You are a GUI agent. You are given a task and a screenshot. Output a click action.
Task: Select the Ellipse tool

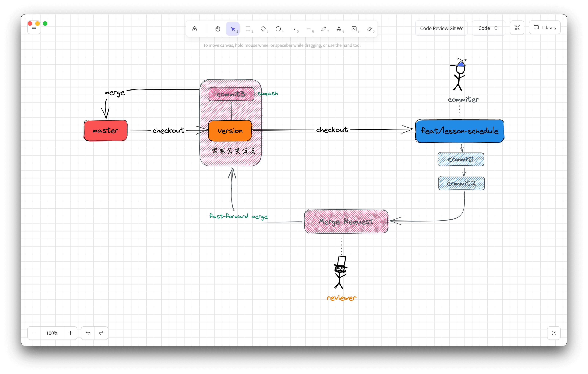[278, 29]
